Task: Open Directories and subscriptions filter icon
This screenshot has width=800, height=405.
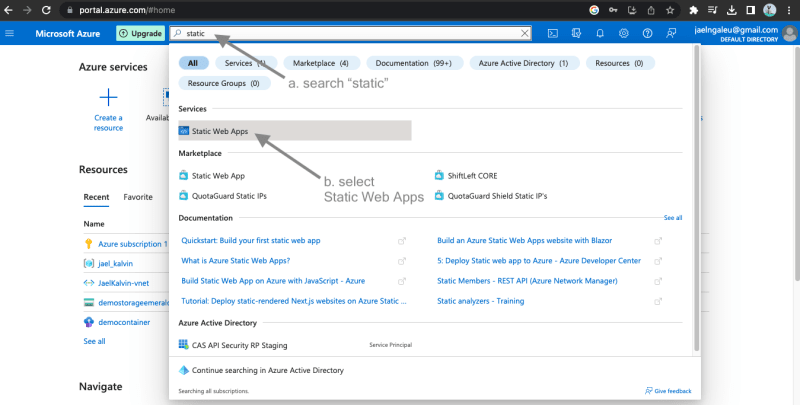Action: coord(577,34)
